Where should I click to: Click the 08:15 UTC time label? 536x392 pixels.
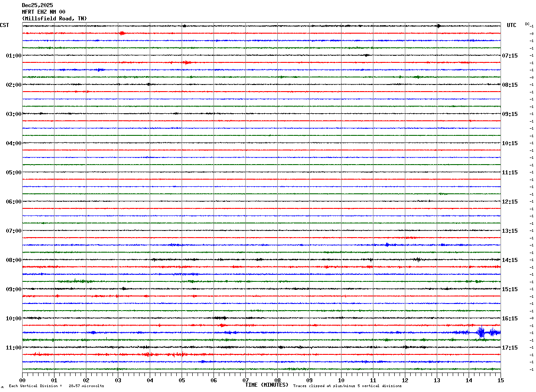[510, 85]
